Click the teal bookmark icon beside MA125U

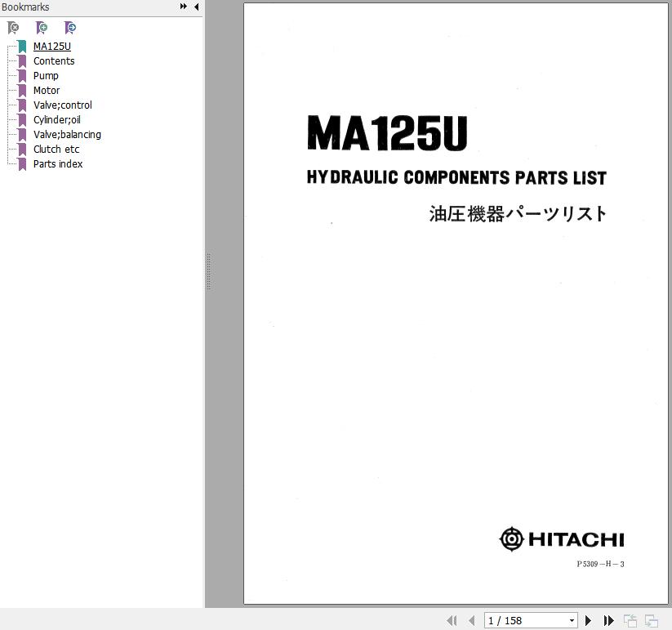coord(22,47)
